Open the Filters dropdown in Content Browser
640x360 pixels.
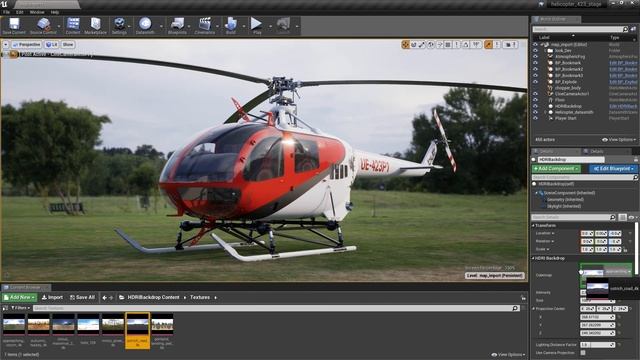[21, 308]
